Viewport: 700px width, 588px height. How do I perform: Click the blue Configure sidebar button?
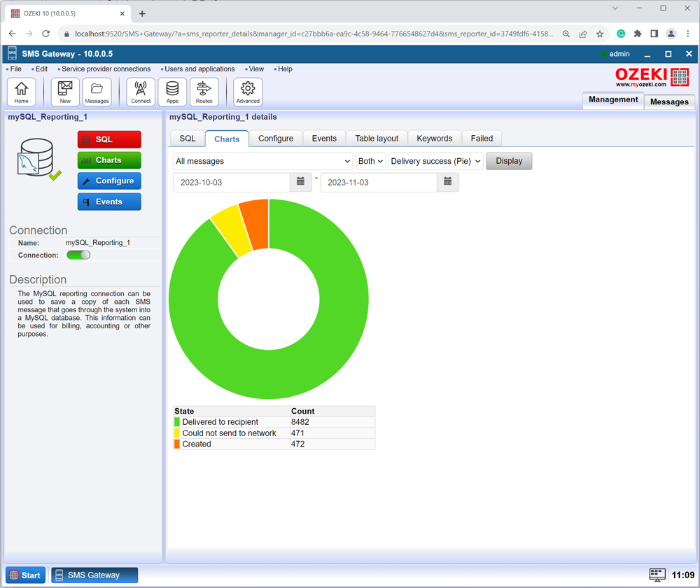point(109,181)
